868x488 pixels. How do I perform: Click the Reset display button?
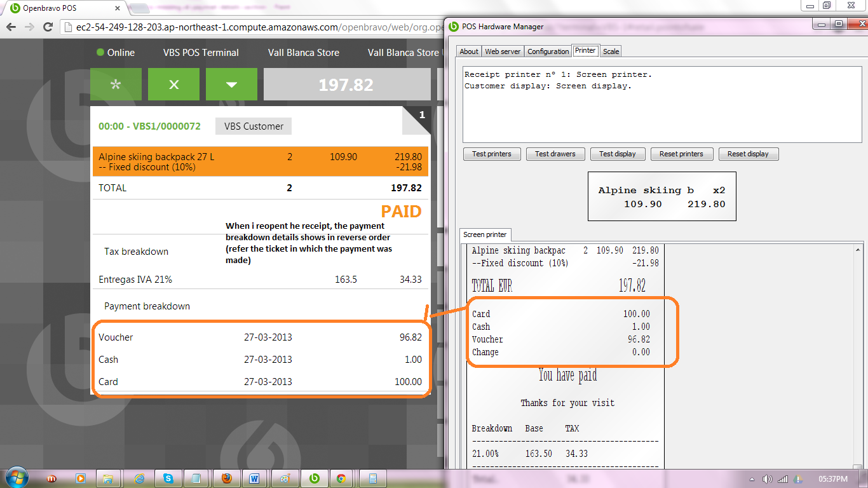click(749, 154)
